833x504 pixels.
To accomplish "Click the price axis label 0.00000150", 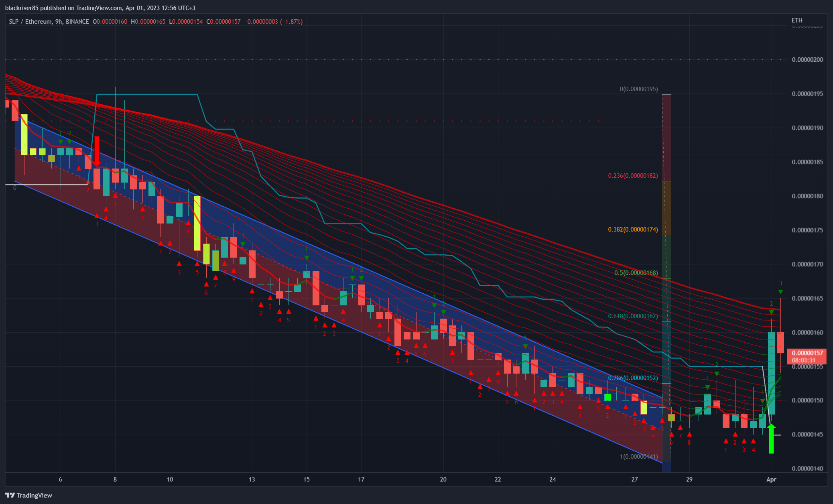I will tap(807, 400).
